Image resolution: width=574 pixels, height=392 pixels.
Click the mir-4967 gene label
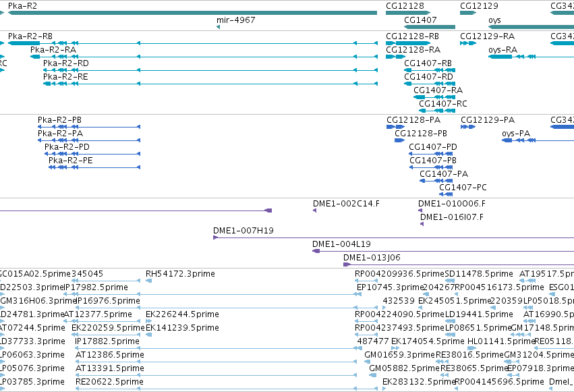tap(236, 20)
